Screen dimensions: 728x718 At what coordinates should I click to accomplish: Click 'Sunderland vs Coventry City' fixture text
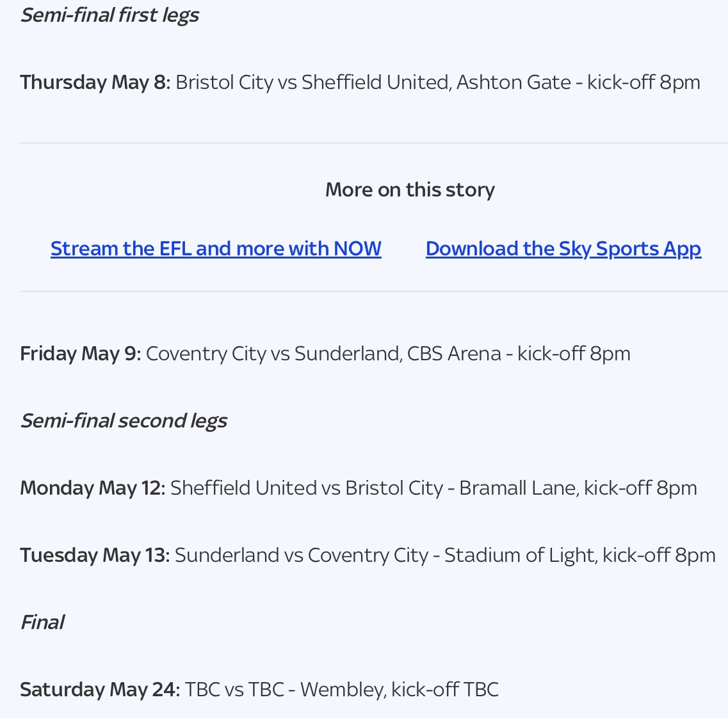tap(301, 555)
